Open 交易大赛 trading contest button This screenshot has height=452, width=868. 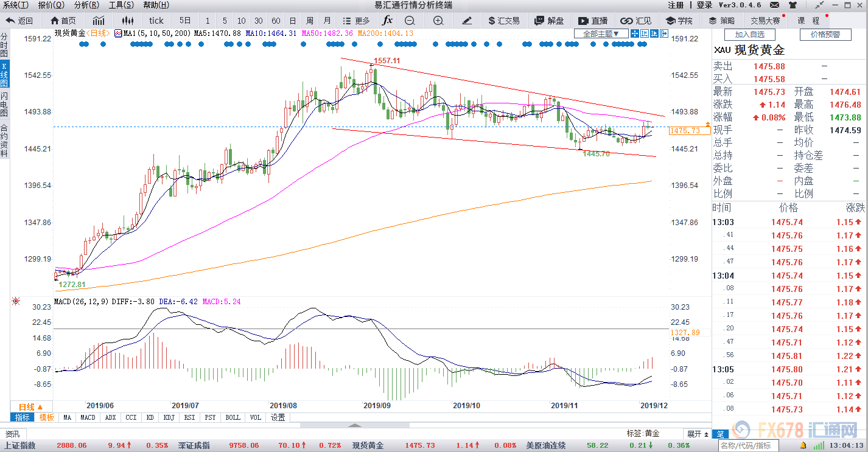point(765,21)
